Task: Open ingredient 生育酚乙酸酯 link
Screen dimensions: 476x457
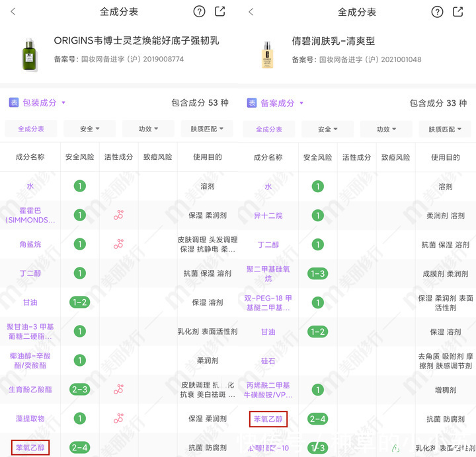Action: pos(30,390)
